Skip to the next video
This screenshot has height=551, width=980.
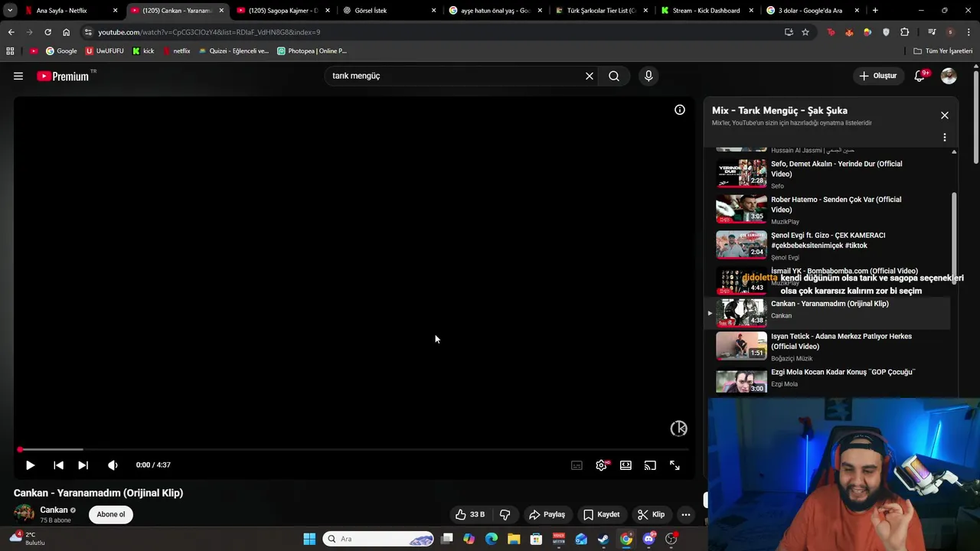pyautogui.click(x=83, y=465)
